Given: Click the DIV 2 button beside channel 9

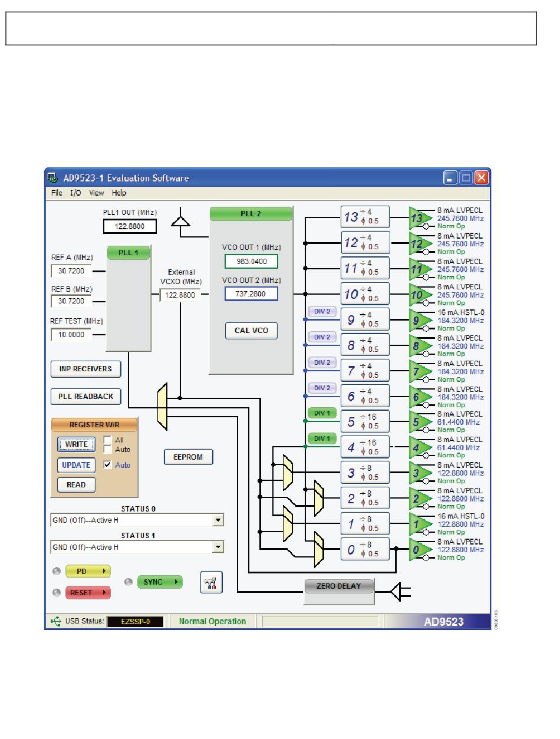Looking at the screenshot, I should [x=321, y=312].
